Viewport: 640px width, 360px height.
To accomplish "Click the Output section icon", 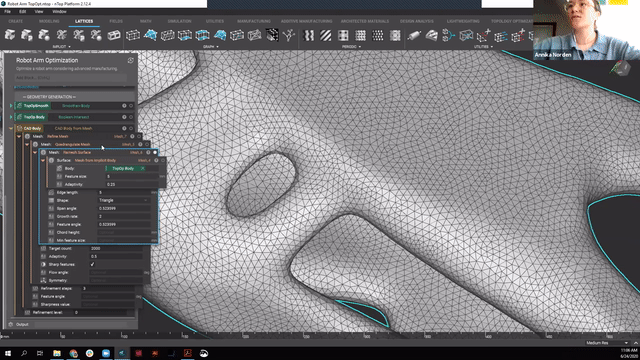I will 11,324.
